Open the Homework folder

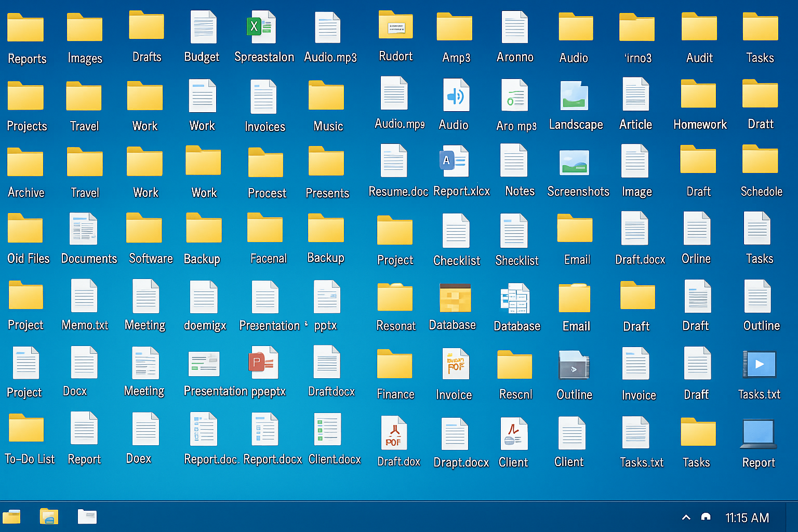click(x=698, y=94)
